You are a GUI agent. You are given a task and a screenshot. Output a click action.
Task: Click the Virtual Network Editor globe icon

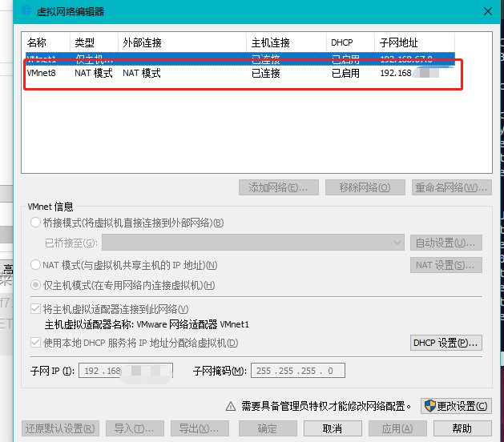tap(26, 10)
